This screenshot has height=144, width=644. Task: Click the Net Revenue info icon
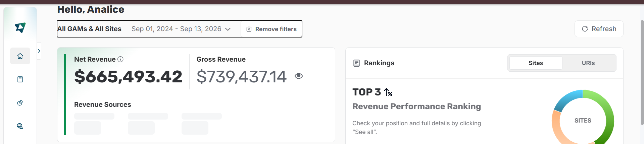tap(120, 59)
